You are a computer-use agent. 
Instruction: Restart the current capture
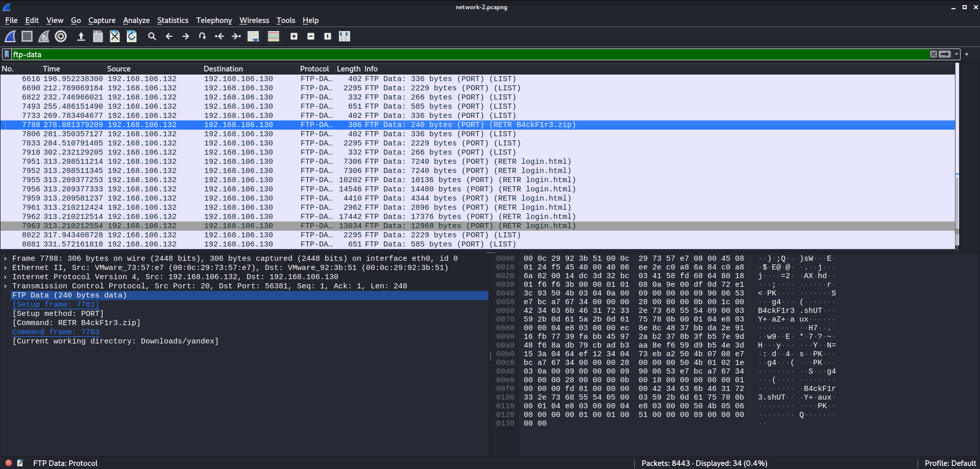click(44, 36)
